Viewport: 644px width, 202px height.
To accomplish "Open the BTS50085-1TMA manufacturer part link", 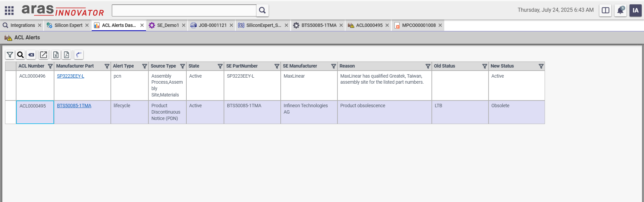I will point(74,106).
